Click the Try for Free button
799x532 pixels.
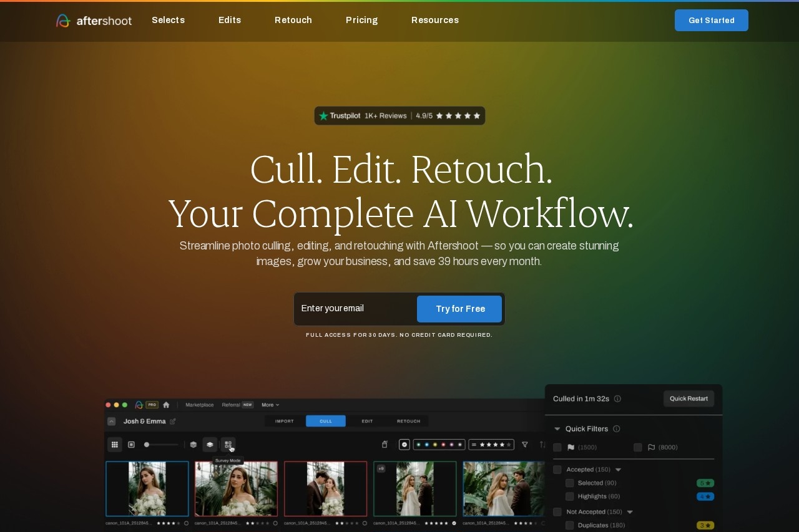click(x=459, y=309)
